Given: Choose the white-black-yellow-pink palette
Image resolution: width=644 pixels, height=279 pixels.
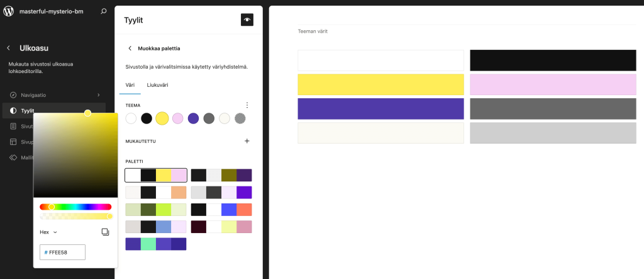Looking at the screenshot, I should (156, 175).
